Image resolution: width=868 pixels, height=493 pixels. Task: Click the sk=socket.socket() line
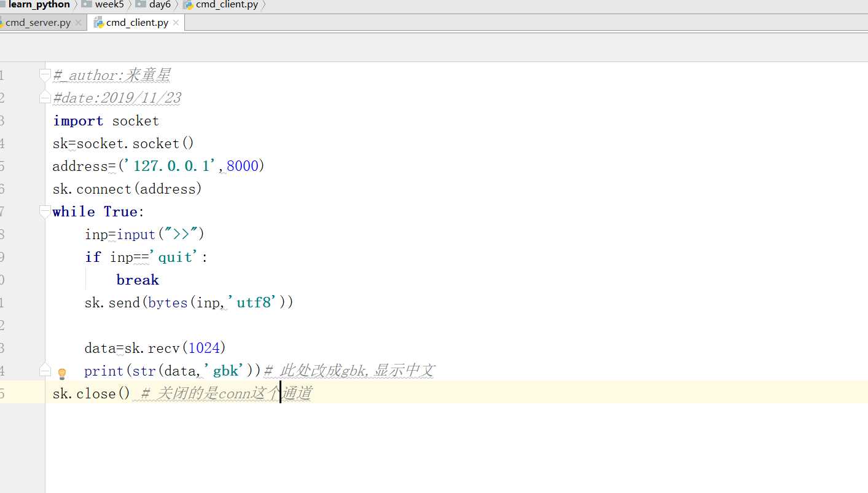click(123, 143)
